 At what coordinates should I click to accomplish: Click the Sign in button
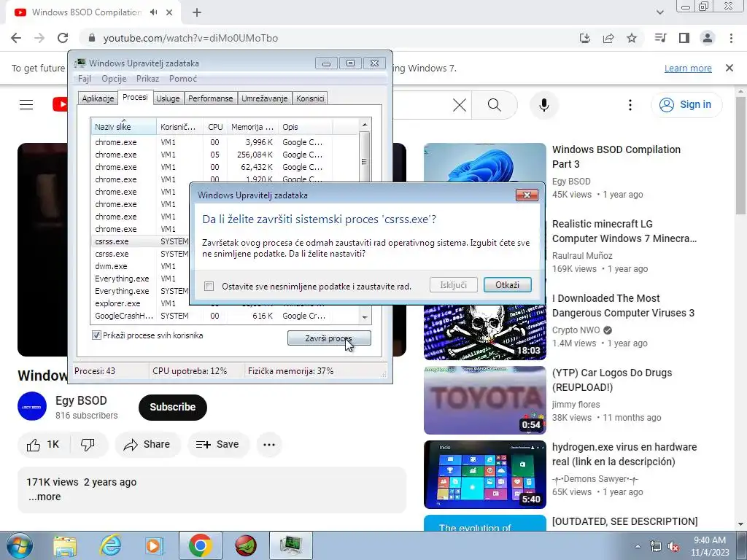686,105
